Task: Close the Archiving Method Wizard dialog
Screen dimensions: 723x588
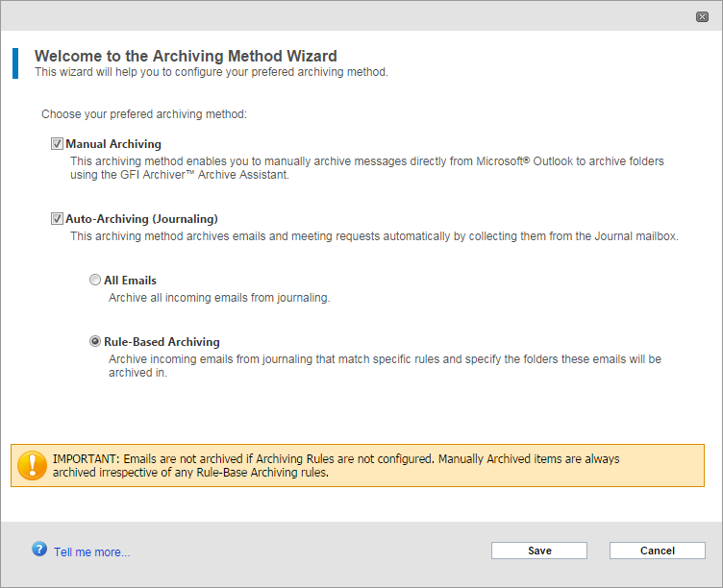Action: click(702, 17)
